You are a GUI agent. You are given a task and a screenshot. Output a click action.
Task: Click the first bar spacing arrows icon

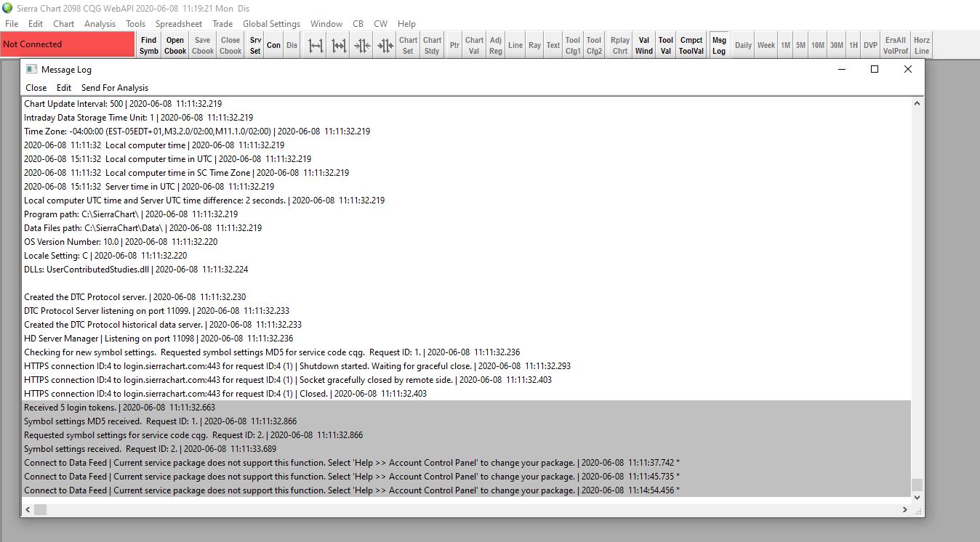(316, 45)
